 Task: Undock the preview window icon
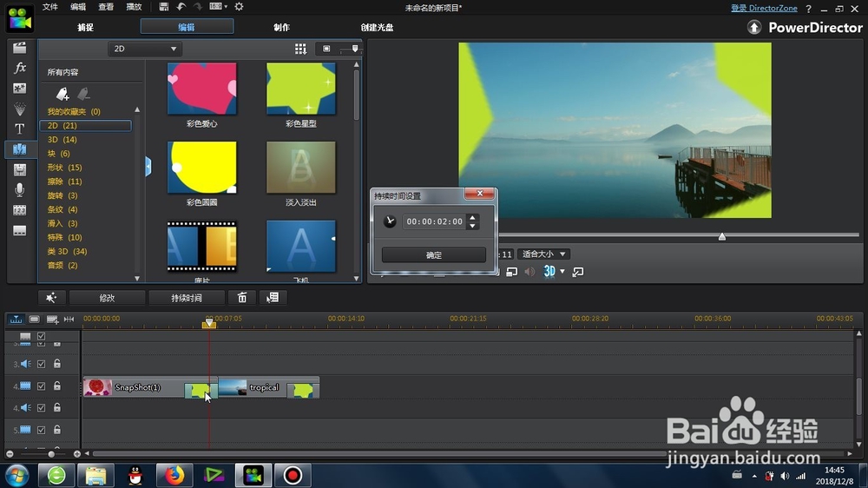coord(578,272)
